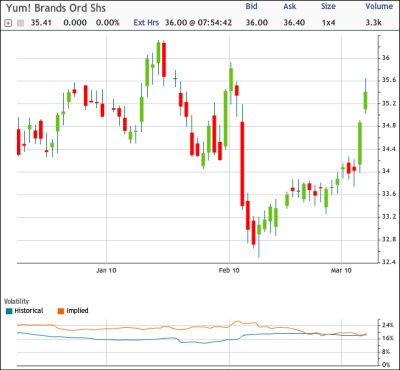Click the orange Implied volatility swatch
This screenshot has width=400, height=370.
tap(61, 311)
